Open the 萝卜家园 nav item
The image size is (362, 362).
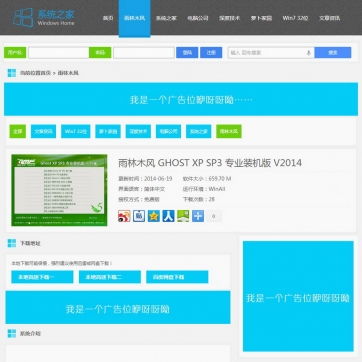[261, 18]
